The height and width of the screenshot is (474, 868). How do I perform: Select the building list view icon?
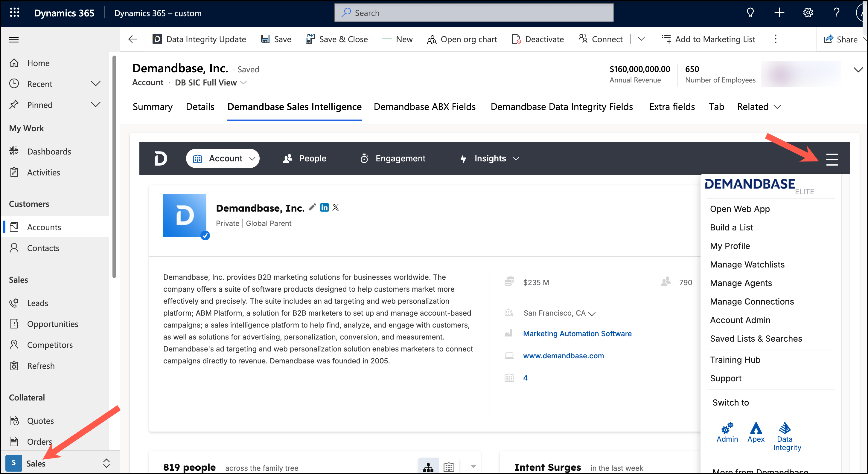click(449, 467)
